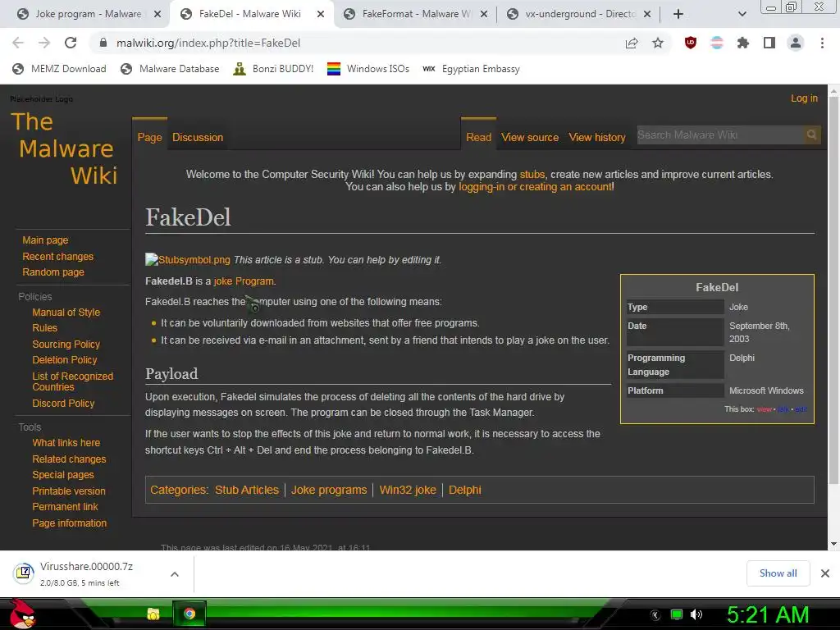This screenshot has height=630, width=840.
Task: Click the Log in link
Action: tap(804, 98)
